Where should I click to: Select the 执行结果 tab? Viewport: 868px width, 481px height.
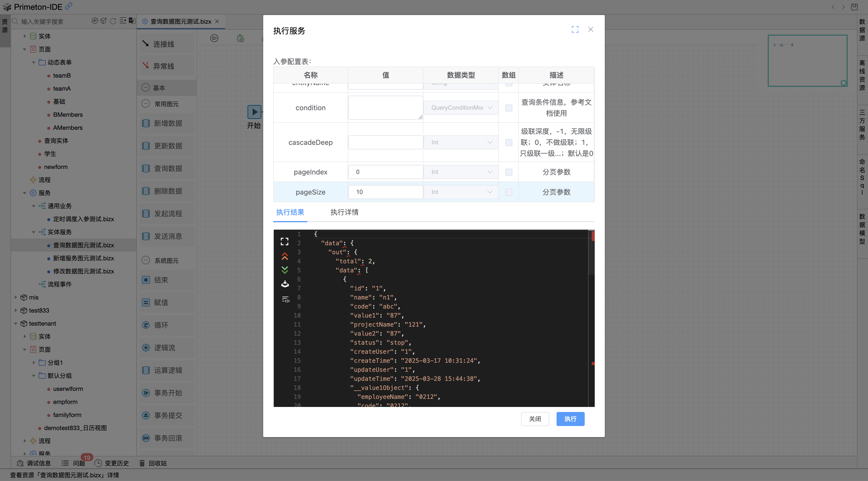290,212
